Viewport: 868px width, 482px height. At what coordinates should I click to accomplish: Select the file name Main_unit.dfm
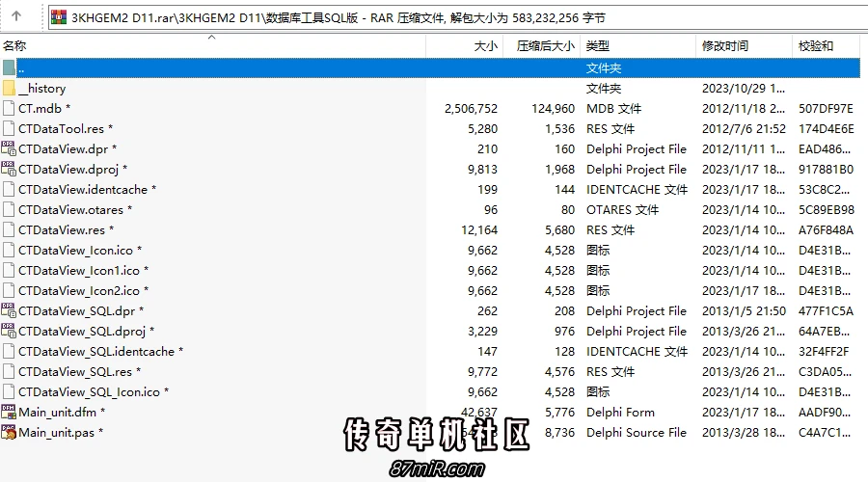(x=58, y=413)
